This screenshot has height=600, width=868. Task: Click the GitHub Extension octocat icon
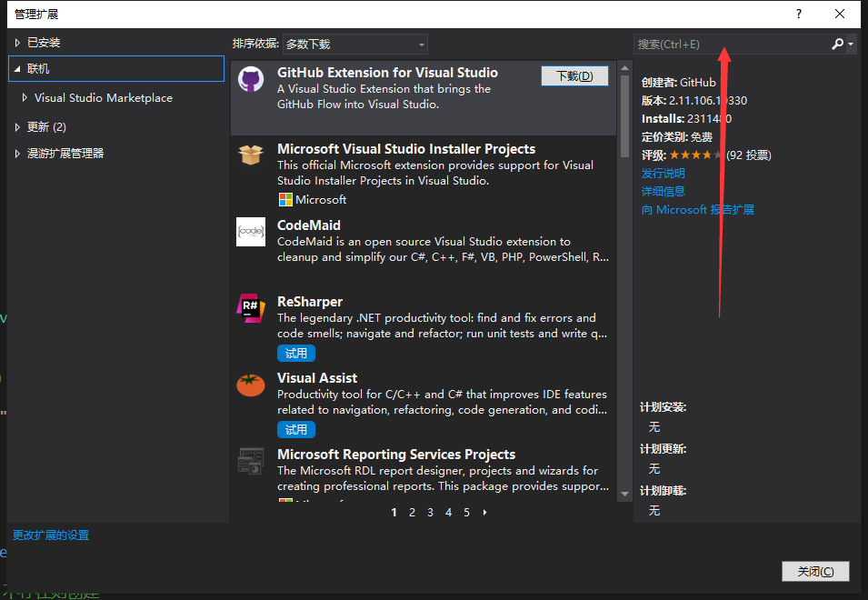[x=251, y=80]
